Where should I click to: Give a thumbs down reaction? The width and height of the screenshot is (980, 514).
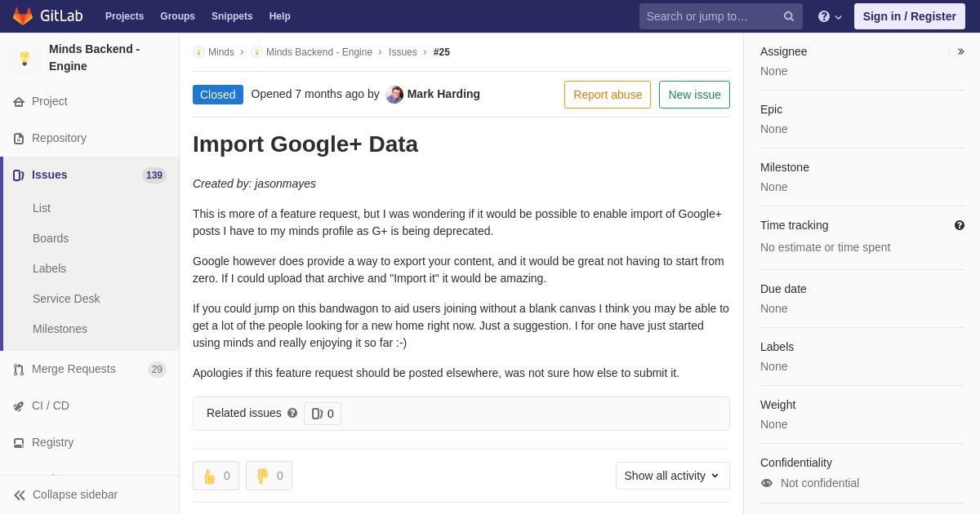click(269, 476)
